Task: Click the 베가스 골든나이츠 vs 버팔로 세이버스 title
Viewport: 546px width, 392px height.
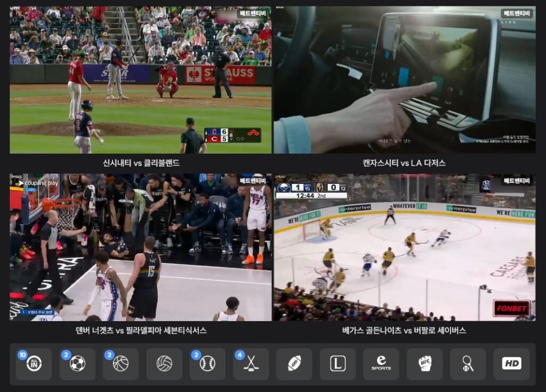Action: coord(404,330)
